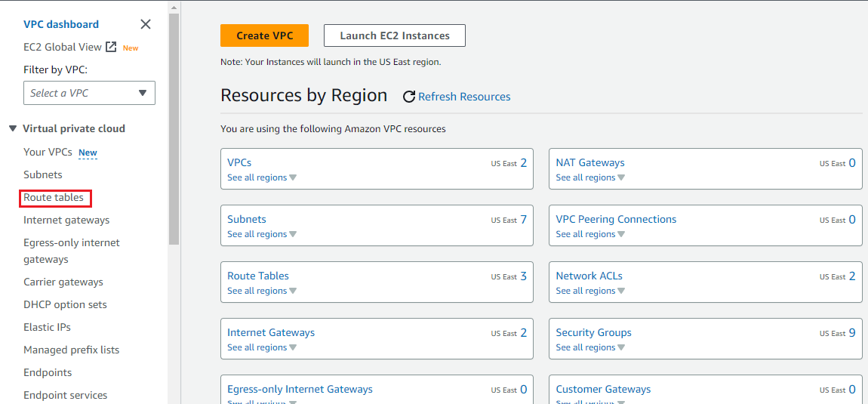Open Elastic IPs in the sidebar

pyautogui.click(x=47, y=327)
